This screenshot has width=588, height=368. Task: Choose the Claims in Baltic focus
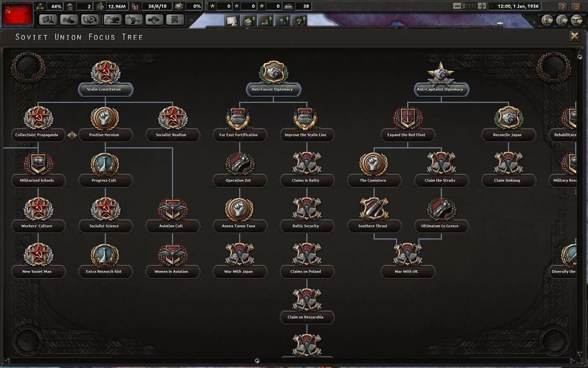point(307,169)
